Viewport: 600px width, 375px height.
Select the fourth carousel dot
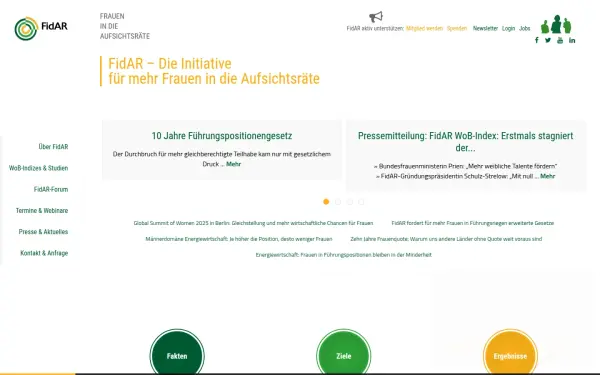(361, 202)
